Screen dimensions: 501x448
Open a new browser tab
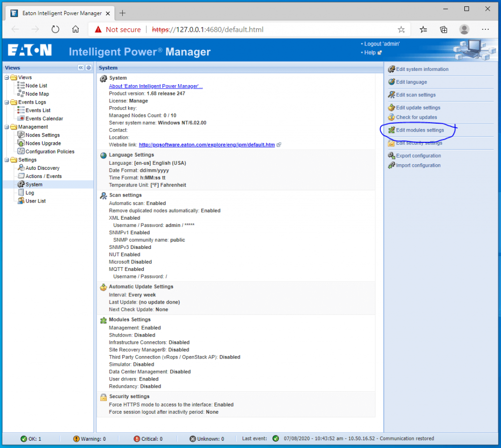122,13
